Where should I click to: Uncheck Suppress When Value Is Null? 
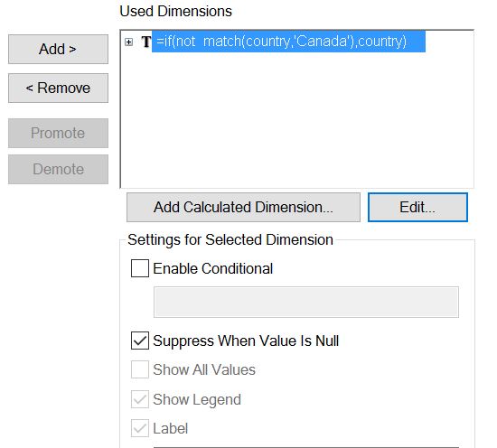click(x=140, y=341)
